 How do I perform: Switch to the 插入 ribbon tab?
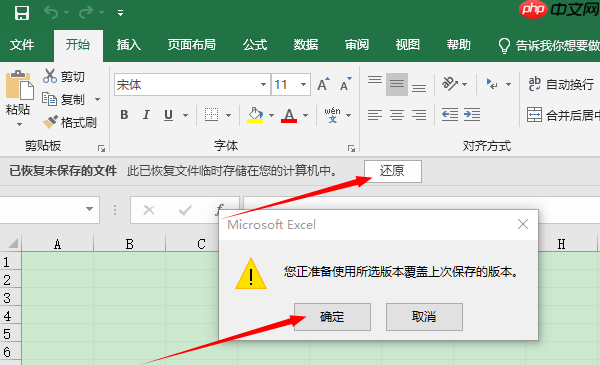click(x=129, y=45)
